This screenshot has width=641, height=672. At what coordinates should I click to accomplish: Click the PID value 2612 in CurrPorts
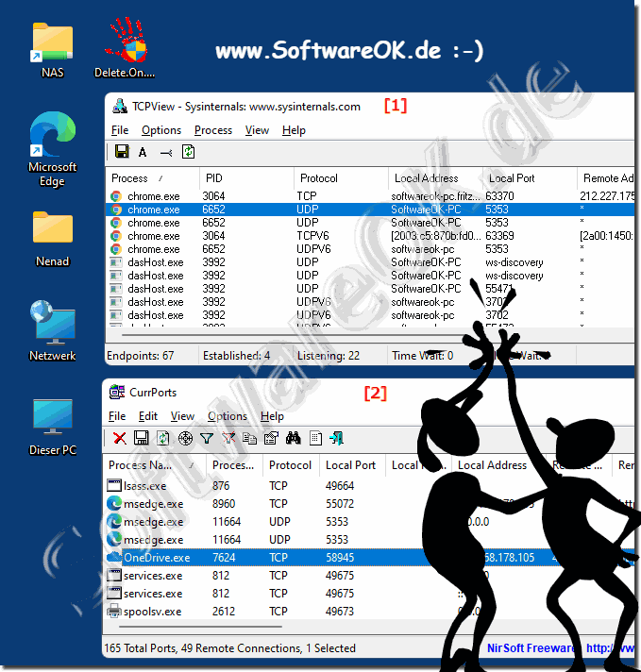click(x=224, y=612)
